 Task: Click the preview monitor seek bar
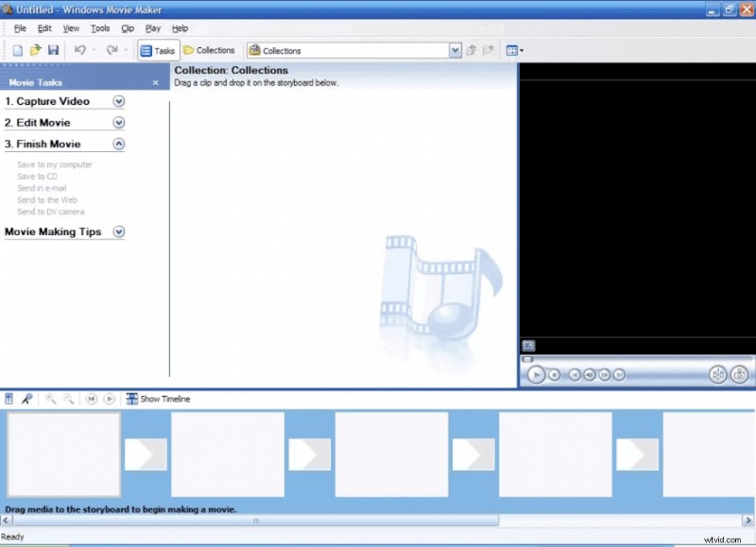coord(635,359)
